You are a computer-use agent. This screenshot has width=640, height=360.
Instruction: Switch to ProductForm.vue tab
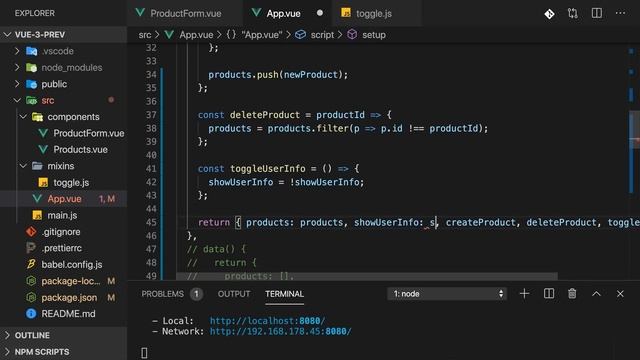coord(185,13)
